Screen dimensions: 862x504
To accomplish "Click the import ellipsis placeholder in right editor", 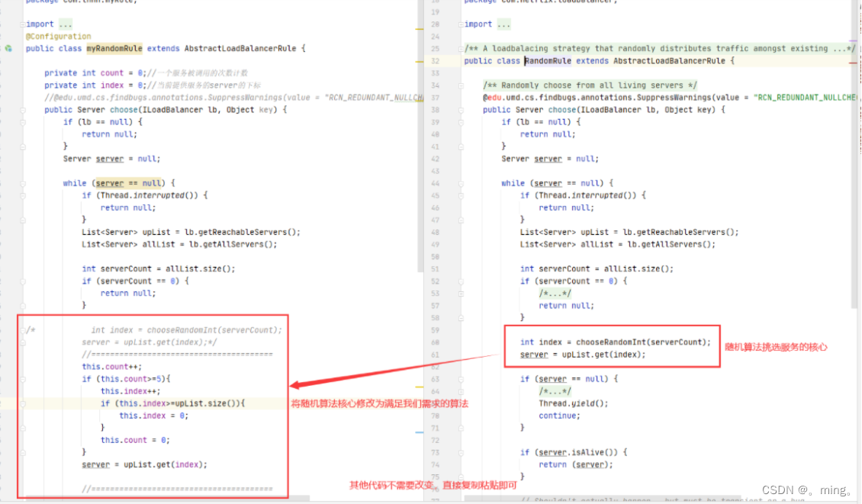I will (503, 24).
